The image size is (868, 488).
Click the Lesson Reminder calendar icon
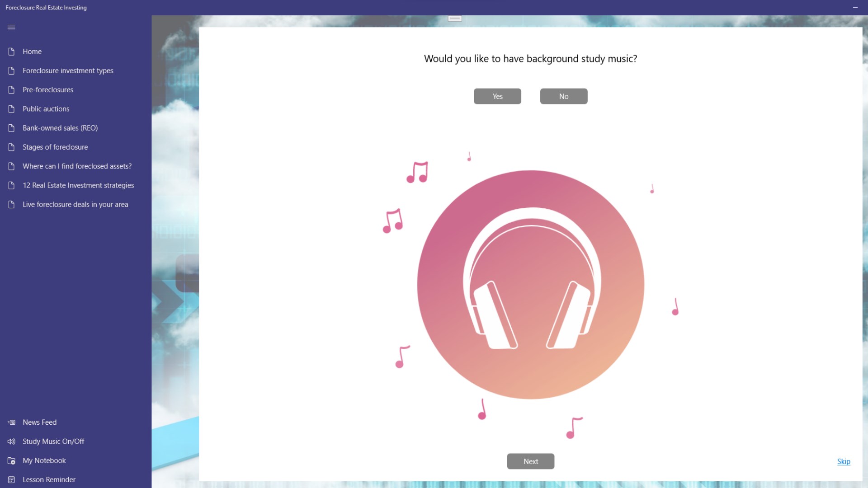11,480
